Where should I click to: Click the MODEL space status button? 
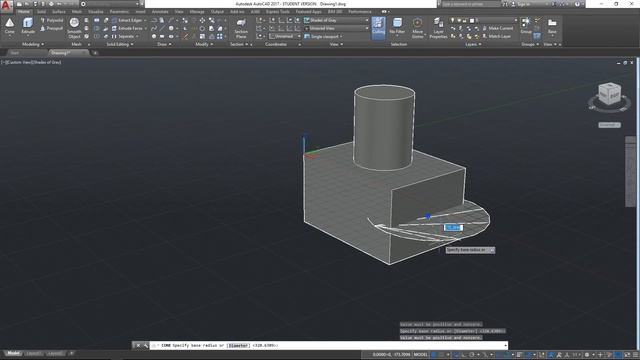tap(420, 355)
